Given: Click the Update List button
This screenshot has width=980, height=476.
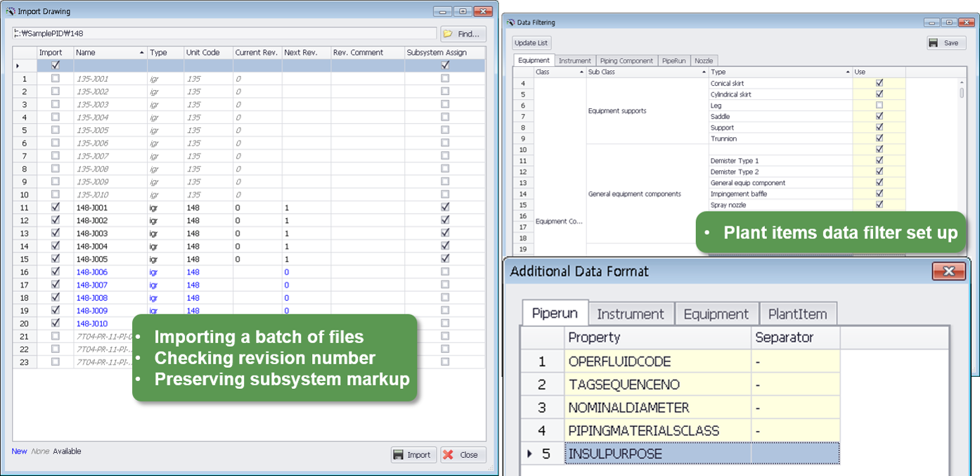Looking at the screenshot, I should (x=531, y=43).
